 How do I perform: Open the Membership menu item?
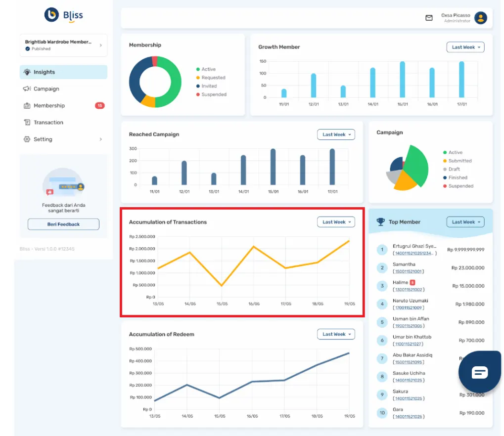pos(49,106)
